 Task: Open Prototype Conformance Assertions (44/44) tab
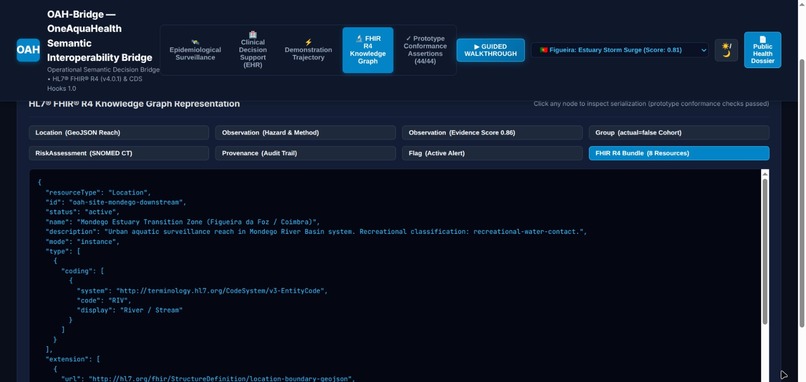tap(425, 50)
